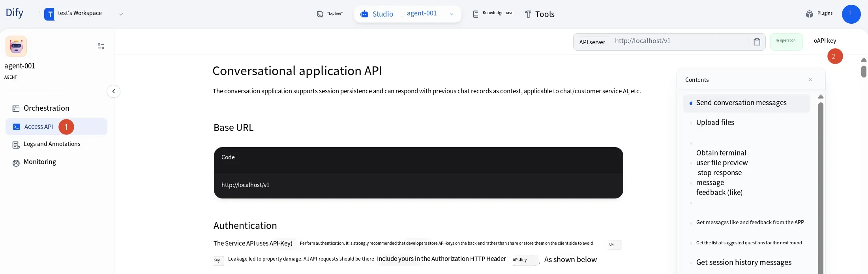Jump to Get session history messages
Screen dimensions: 868x274
744,263
